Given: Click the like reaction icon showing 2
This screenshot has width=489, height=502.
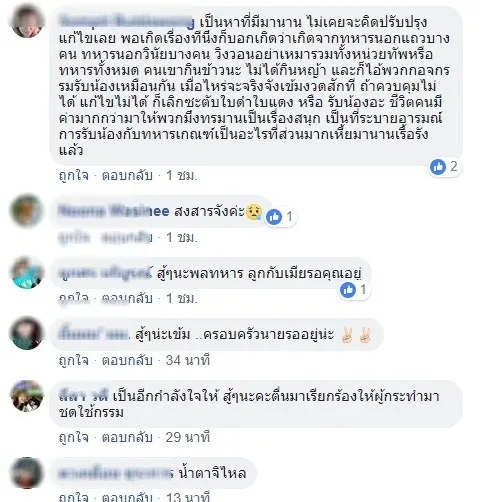Looking at the screenshot, I should pyautogui.click(x=438, y=166).
